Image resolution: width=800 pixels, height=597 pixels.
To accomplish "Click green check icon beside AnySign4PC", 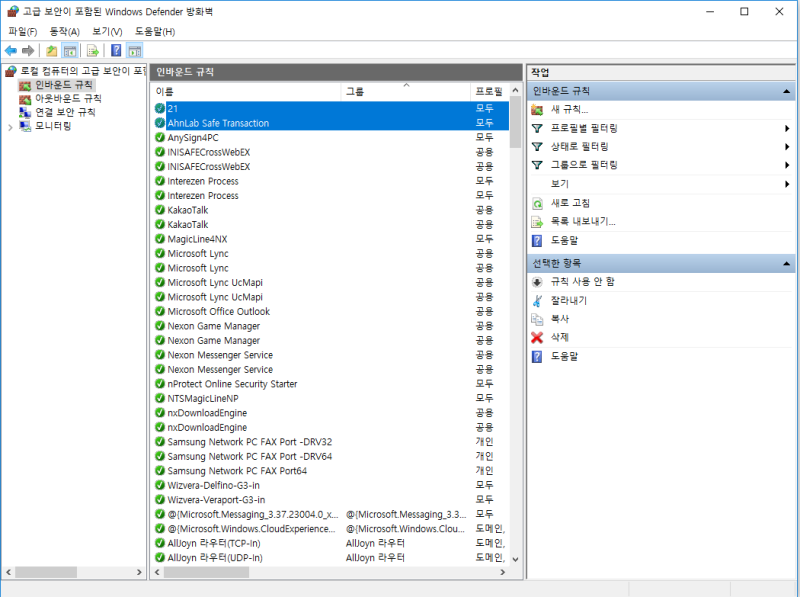I will (160, 137).
